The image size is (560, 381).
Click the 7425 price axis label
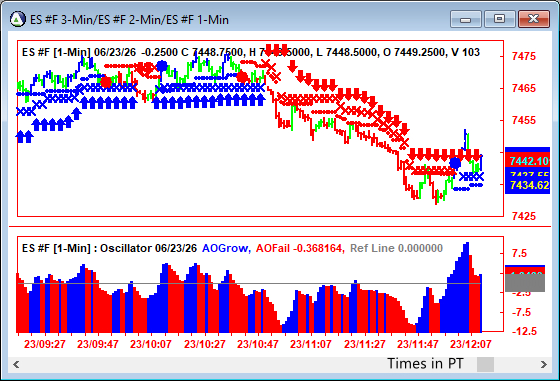[524, 216]
